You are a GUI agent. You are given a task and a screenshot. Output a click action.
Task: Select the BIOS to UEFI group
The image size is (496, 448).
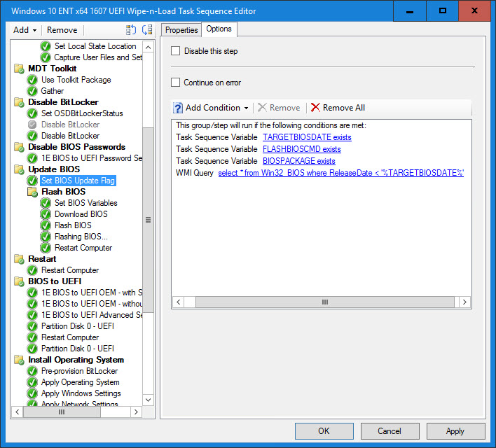coord(55,281)
